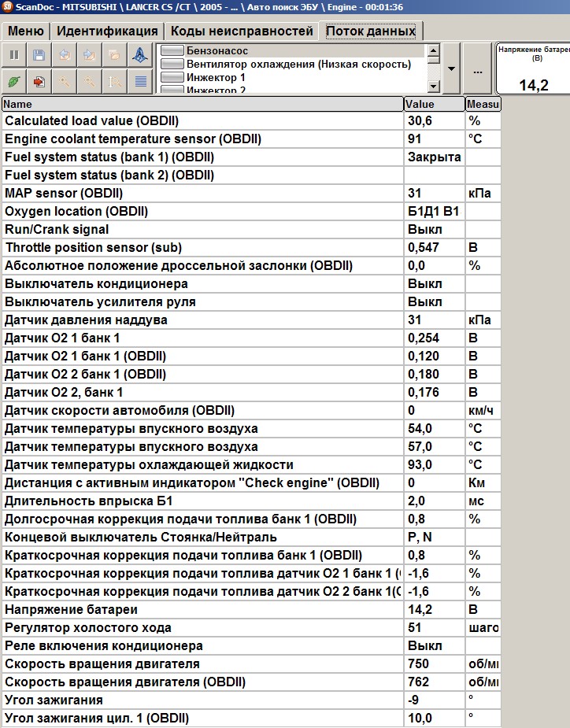Image resolution: width=570 pixels, height=728 pixels.
Task: Select Fuel system status (bank 2) row
Action: [x=251, y=175]
